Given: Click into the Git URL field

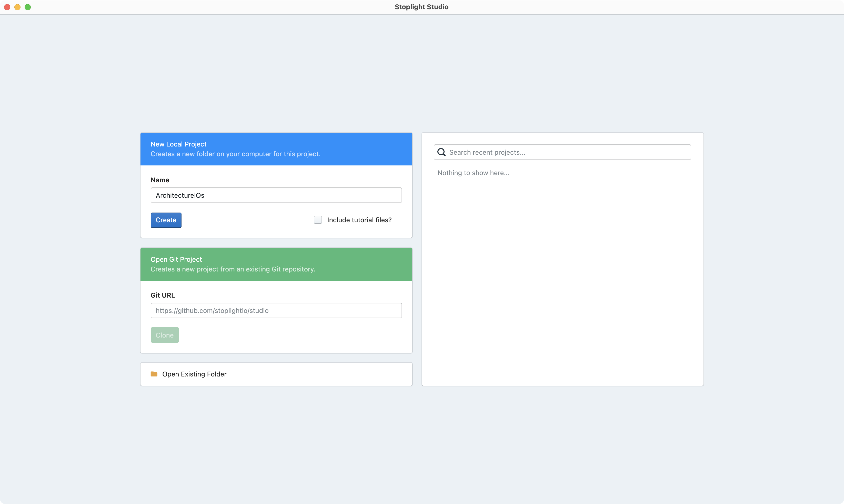Looking at the screenshot, I should (x=276, y=310).
